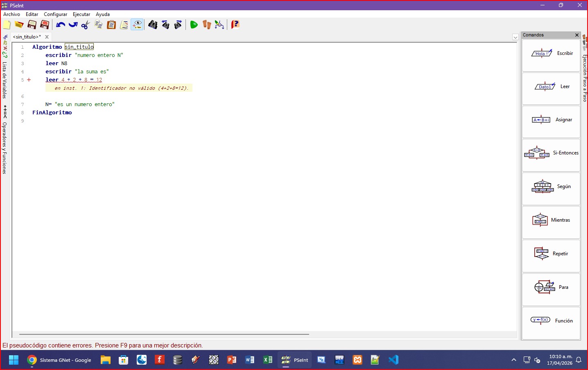Click the binoculars Find icon
The height and width of the screenshot is (370, 588).
pyautogui.click(x=153, y=25)
